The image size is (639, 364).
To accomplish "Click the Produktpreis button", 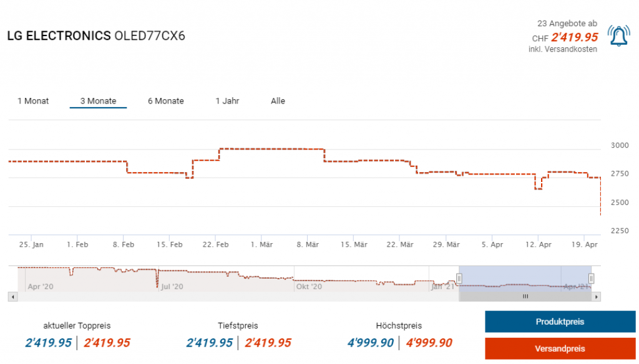I will pyautogui.click(x=560, y=322).
